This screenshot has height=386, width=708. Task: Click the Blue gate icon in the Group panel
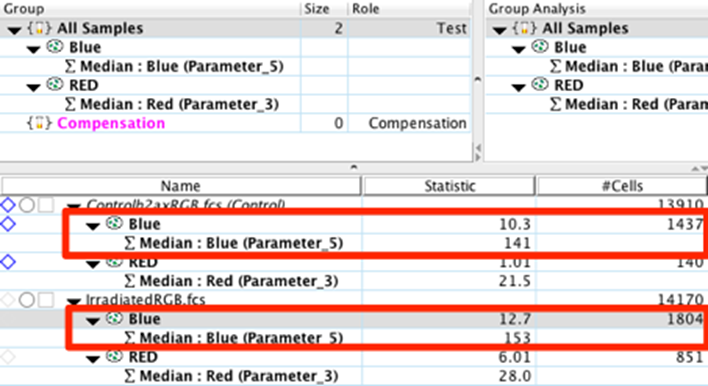click(x=55, y=47)
